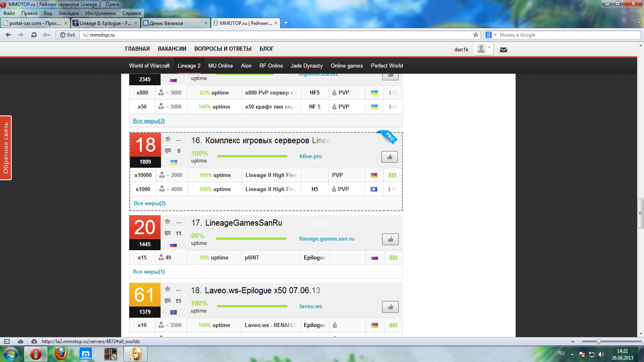
Task: Click the den1k username
Action: (x=461, y=50)
